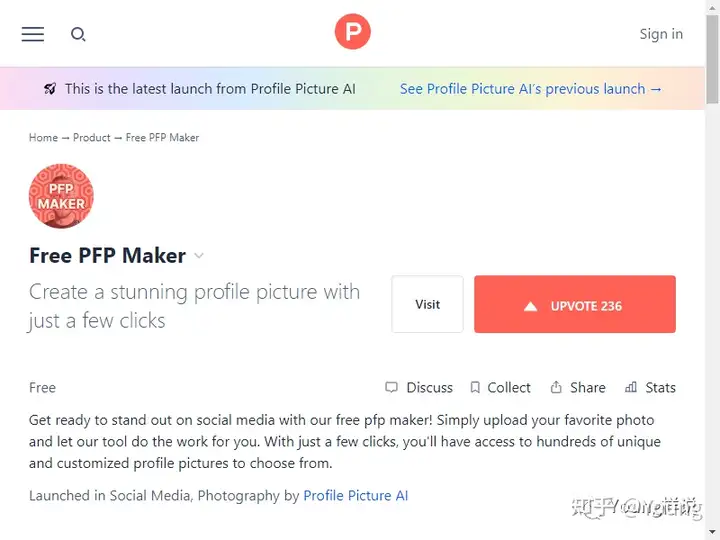Click the scrollbar down arrow

click(713, 534)
